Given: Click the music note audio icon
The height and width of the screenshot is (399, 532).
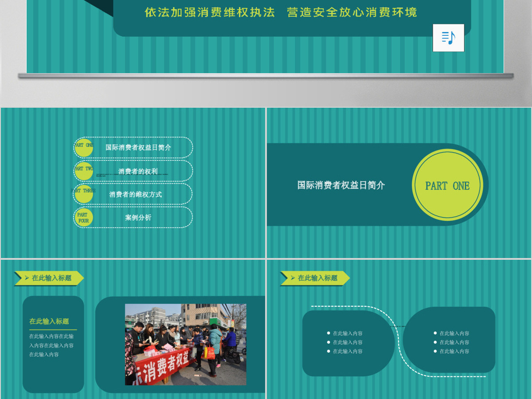Looking at the screenshot, I should coord(448,38).
